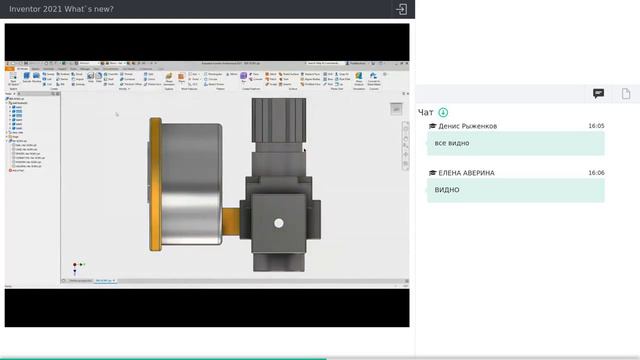The width and height of the screenshot is (640, 360).
Task: Click the Hole icon in Inventor ribbon
Action: click(91, 77)
